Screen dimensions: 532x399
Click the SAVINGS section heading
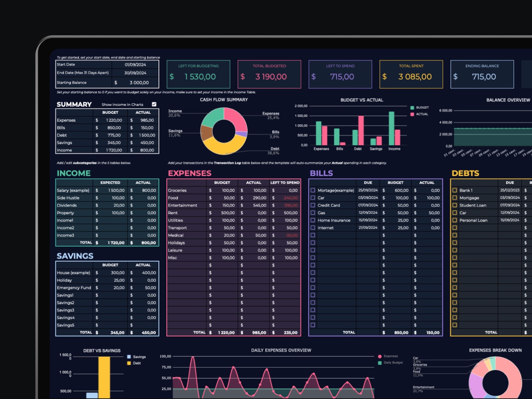75,256
